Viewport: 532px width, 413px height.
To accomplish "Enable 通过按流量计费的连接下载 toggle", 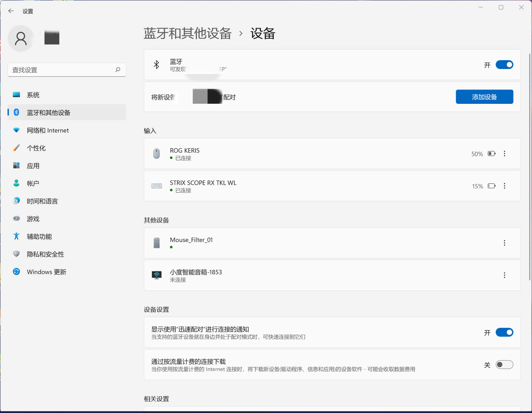I will [504, 365].
